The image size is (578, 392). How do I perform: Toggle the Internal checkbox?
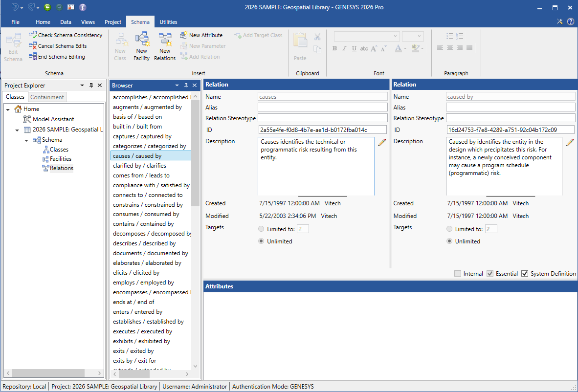pyautogui.click(x=458, y=274)
